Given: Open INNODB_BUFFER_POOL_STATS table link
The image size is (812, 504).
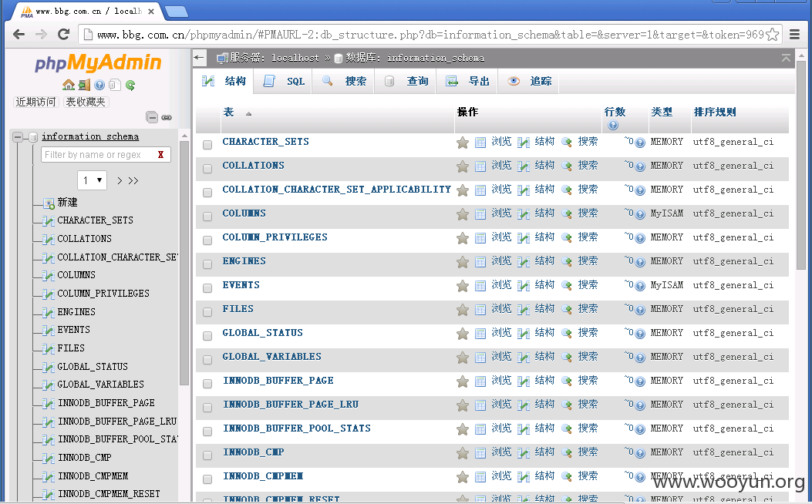Looking at the screenshot, I should click(297, 428).
